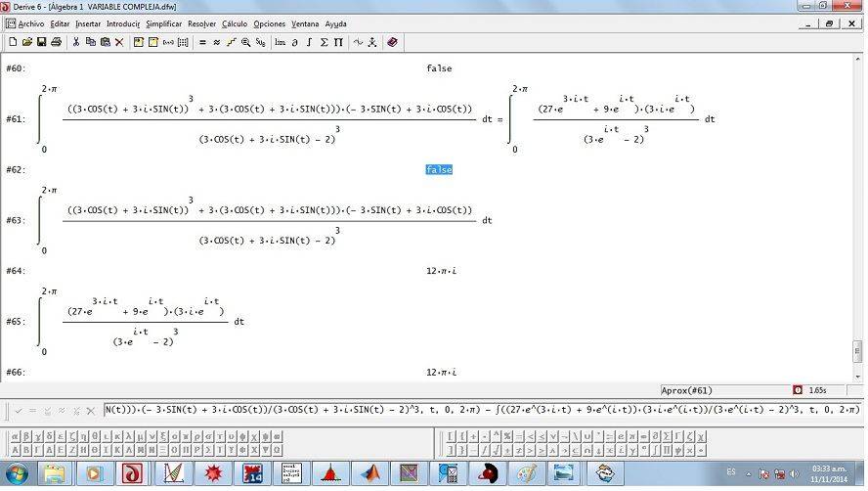Save the file with the diskette icon
This screenshot has width=868, height=491.
pos(41,42)
